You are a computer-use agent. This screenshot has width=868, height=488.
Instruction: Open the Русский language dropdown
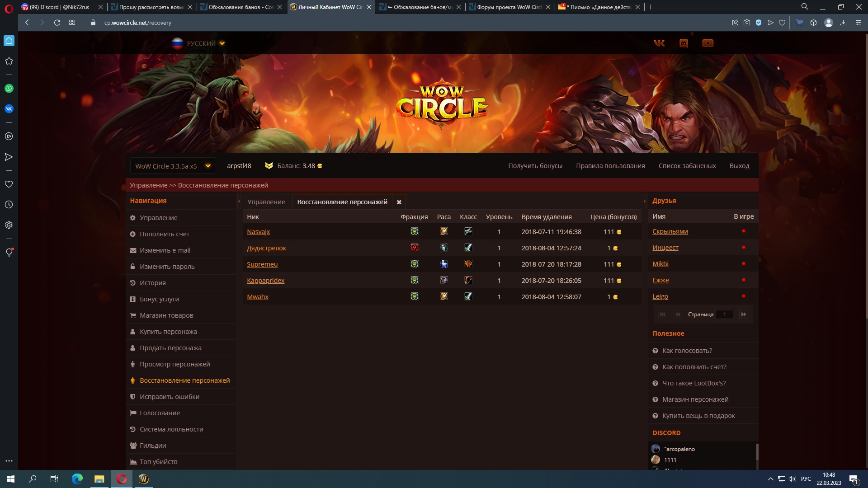pos(201,43)
